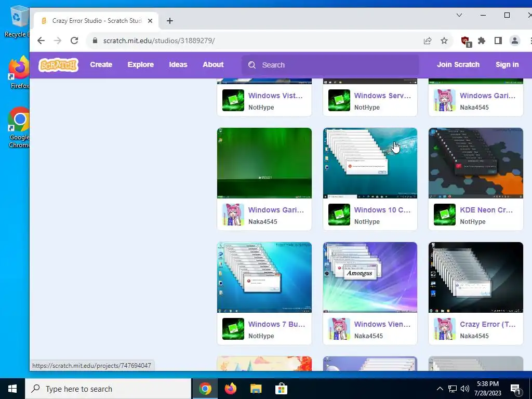Open the Ideas menu item
Viewport: 532px width, 399px height.
point(178,64)
